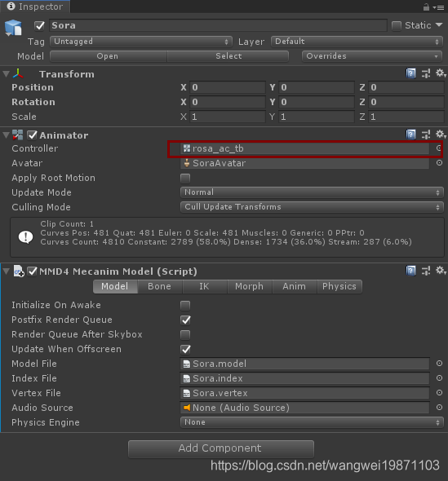Collapse the Animator component foldout
Image resolution: width=448 pixels, height=481 pixels.
7,135
